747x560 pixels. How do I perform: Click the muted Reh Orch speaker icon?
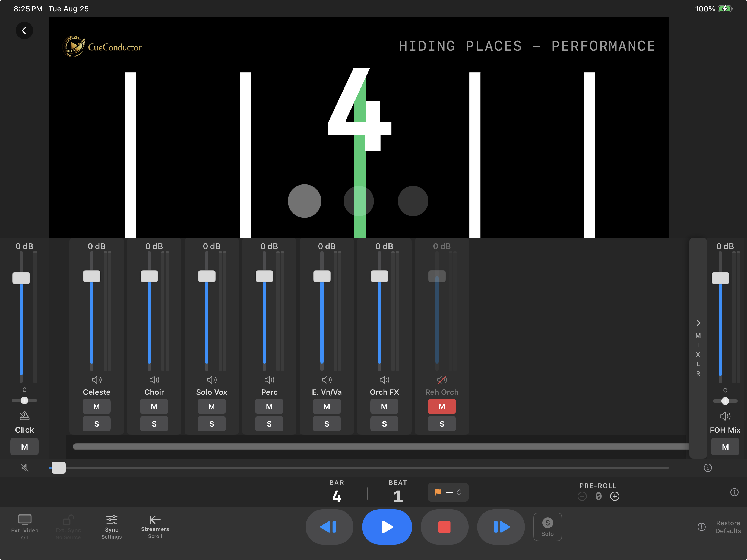(442, 380)
